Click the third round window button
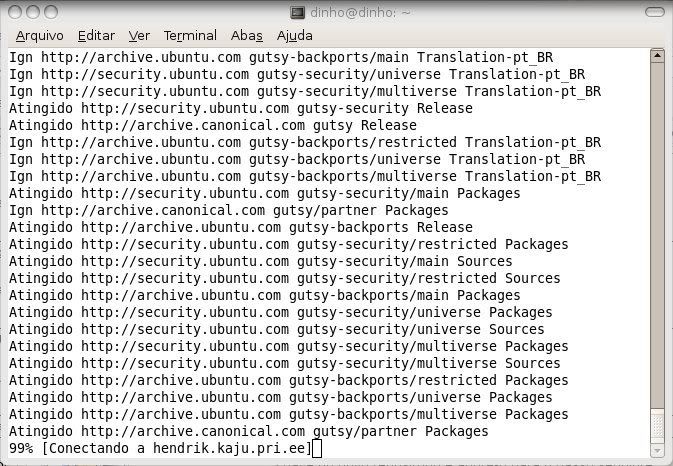Viewport: 673px width, 466px height. point(51,12)
